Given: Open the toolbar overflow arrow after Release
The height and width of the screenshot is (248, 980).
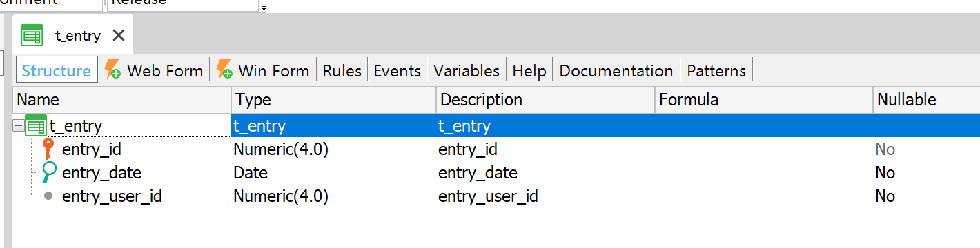Looking at the screenshot, I should click(264, 8).
